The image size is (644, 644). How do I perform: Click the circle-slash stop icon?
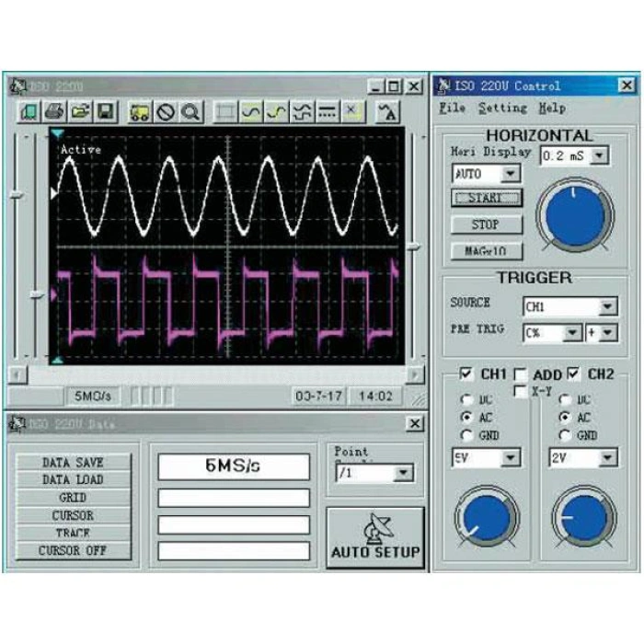[166, 112]
